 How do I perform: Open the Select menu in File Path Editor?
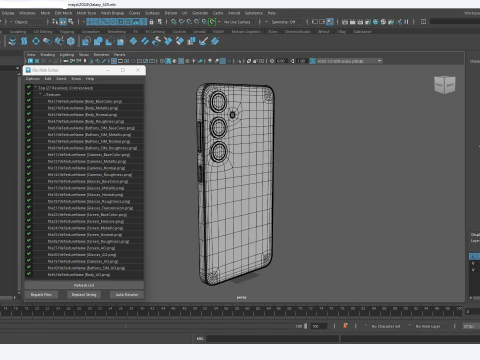pos(61,79)
